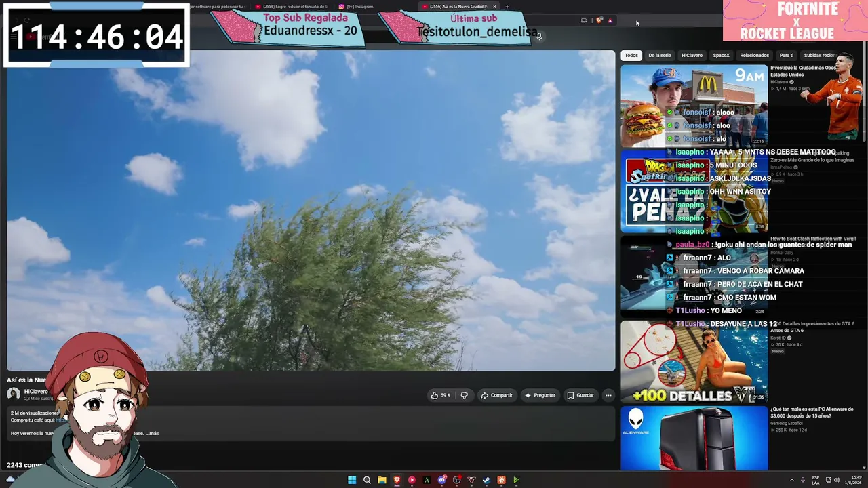Image resolution: width=868 pixels, height=488 pixels.
Task: Open a new browser tab
Action: tap(507, 7)
